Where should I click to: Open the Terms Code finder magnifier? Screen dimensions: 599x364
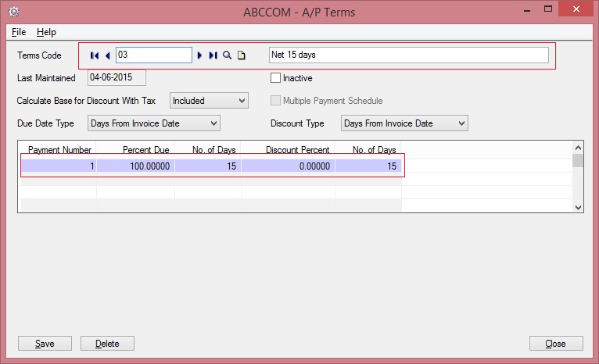pos(227,55)
